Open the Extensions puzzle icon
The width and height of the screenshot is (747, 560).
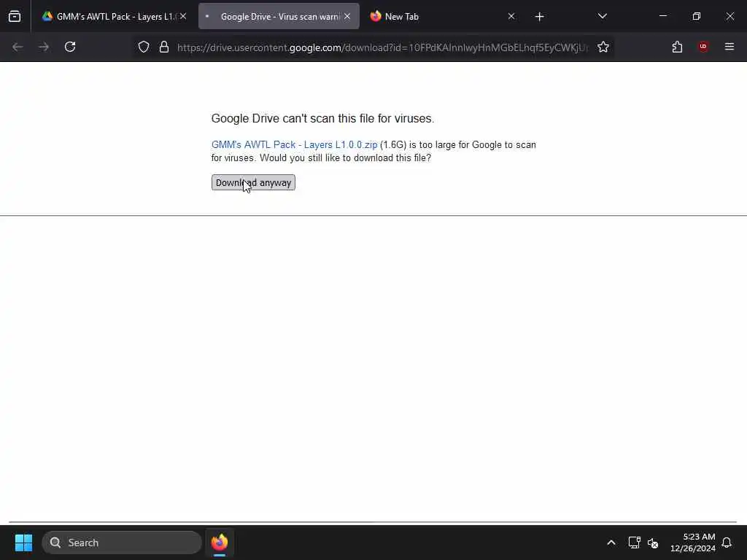(677, 47)
